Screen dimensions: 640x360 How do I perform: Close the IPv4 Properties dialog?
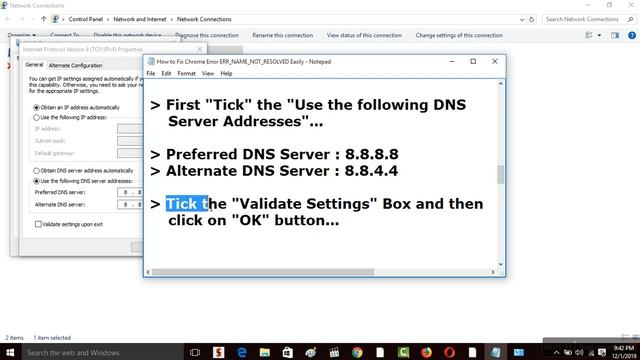199,49
